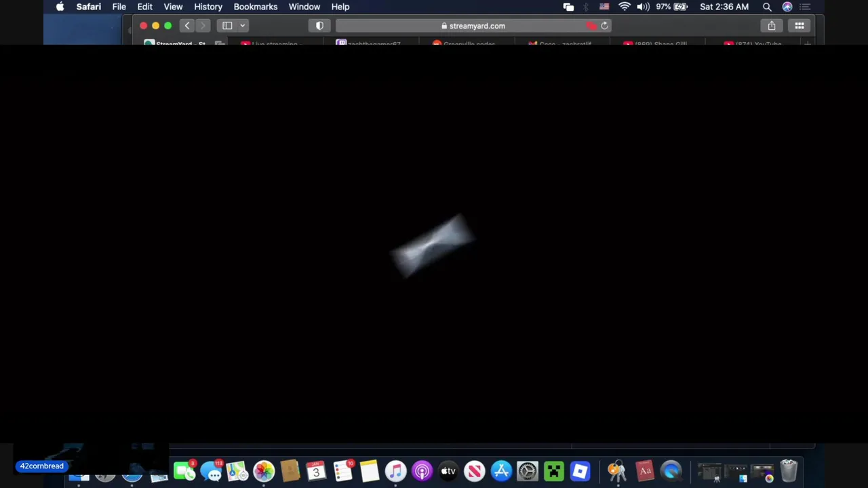Screen dimensions: 868x488
Task: Open the Bookmarks menu
Action: 256,7
